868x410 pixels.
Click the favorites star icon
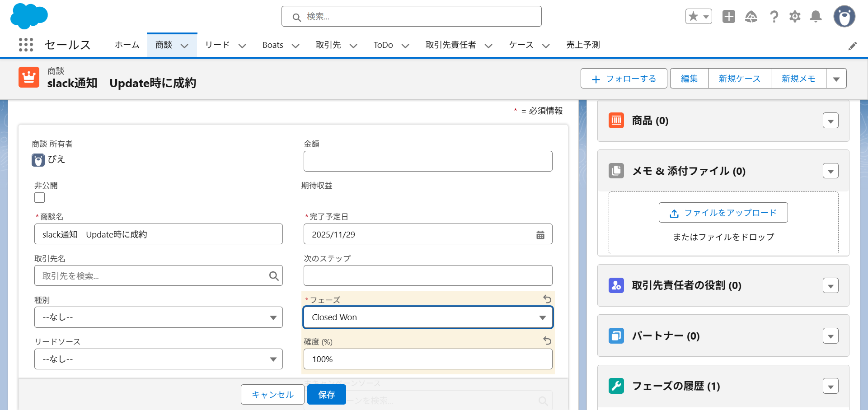click(x=693, y=17)
